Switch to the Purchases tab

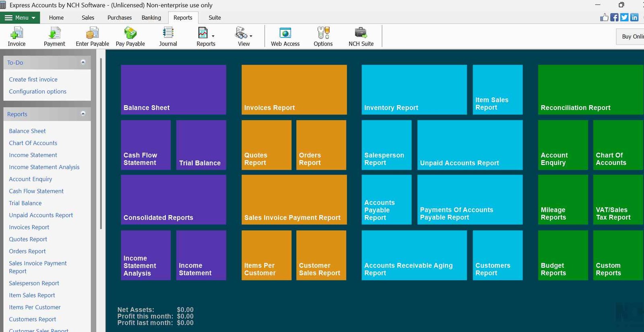[x=120, y=18]
